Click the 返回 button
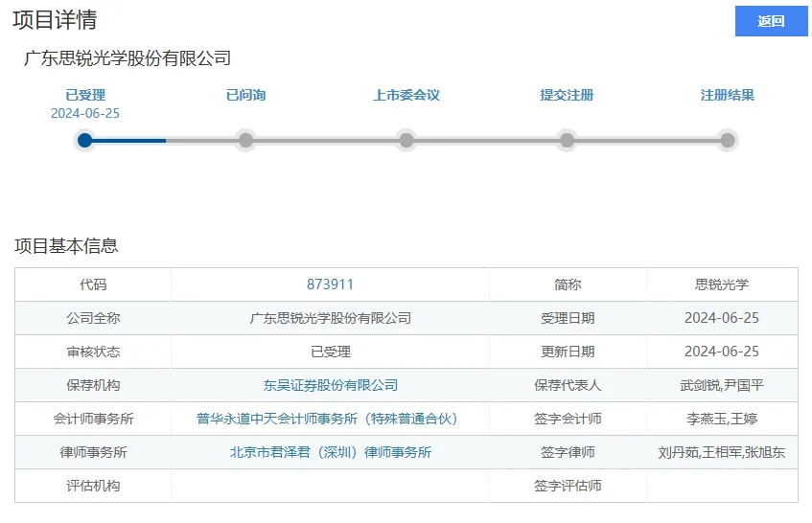Screen dimensions: 812x523 coord(771,21)
